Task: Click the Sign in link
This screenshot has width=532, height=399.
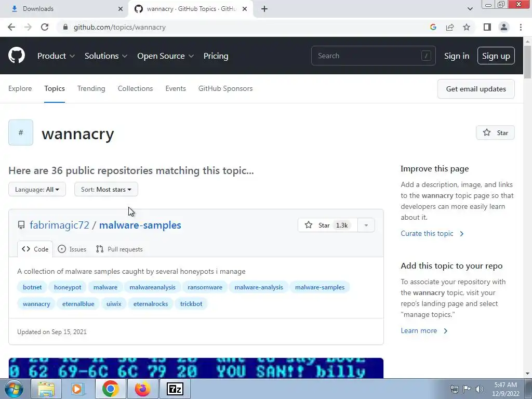Action: pyautogui.click(x=457, y=56)
